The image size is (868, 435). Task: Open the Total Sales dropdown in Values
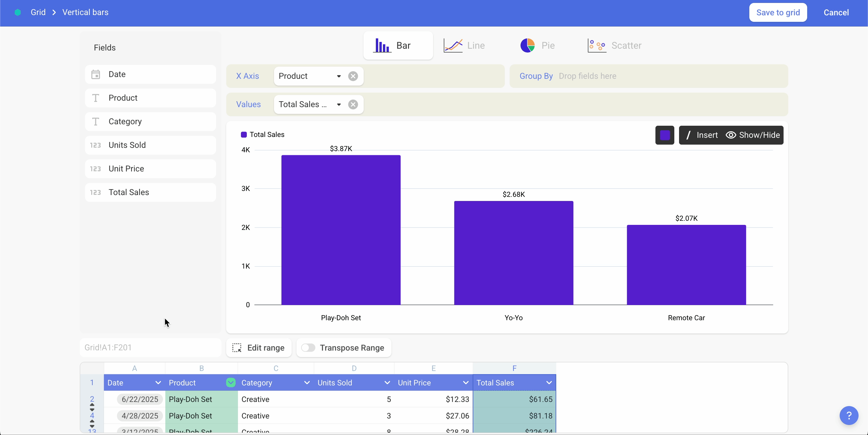tap(338, 104)
